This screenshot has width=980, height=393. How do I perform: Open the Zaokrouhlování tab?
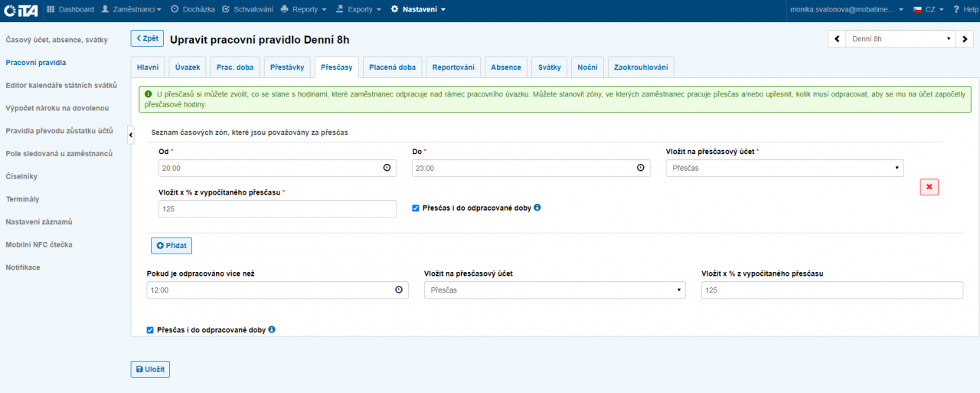640,67
